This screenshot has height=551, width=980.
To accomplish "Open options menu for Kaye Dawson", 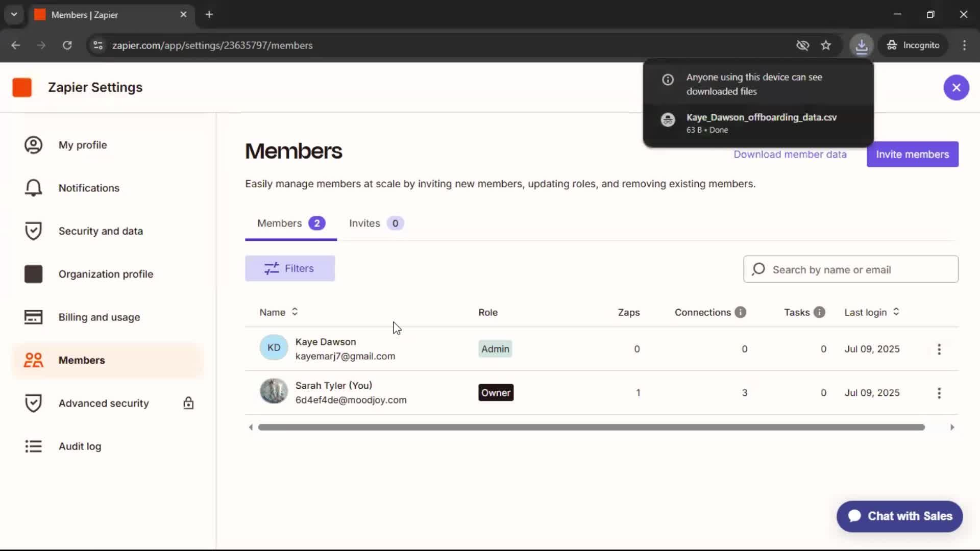I will 939,349.
